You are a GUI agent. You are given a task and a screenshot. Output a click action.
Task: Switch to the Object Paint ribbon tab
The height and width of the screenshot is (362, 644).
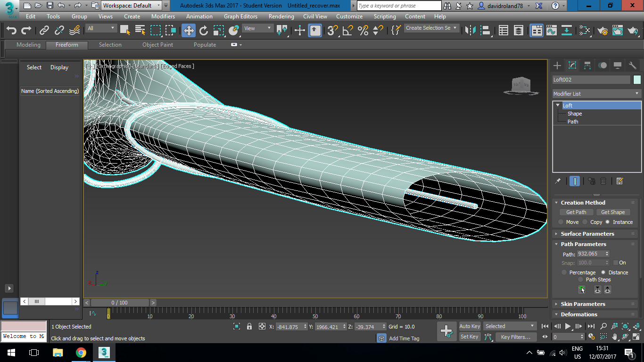158,45
